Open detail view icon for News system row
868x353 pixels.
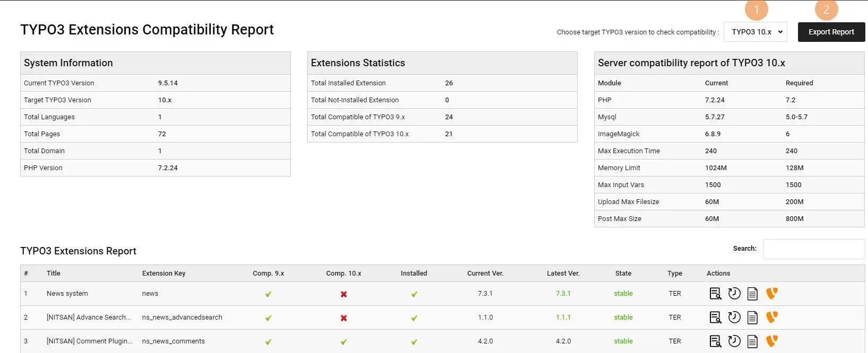[x=715, y=294]
